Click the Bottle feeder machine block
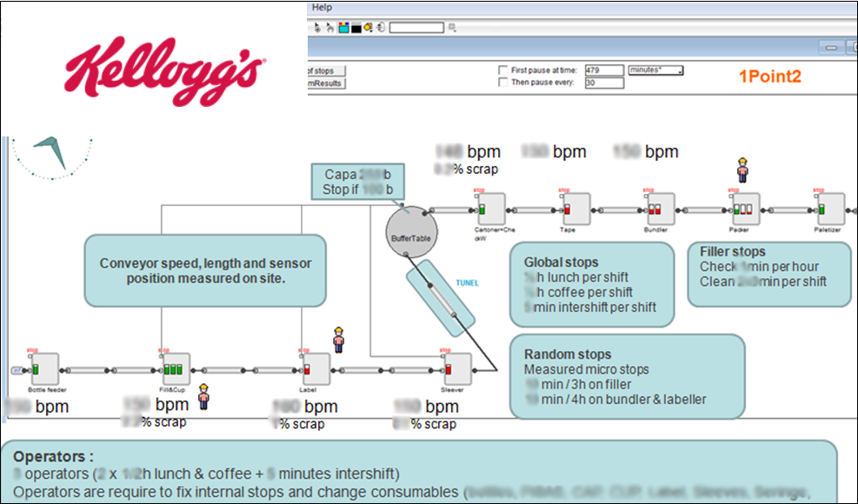 pos(44,369)
